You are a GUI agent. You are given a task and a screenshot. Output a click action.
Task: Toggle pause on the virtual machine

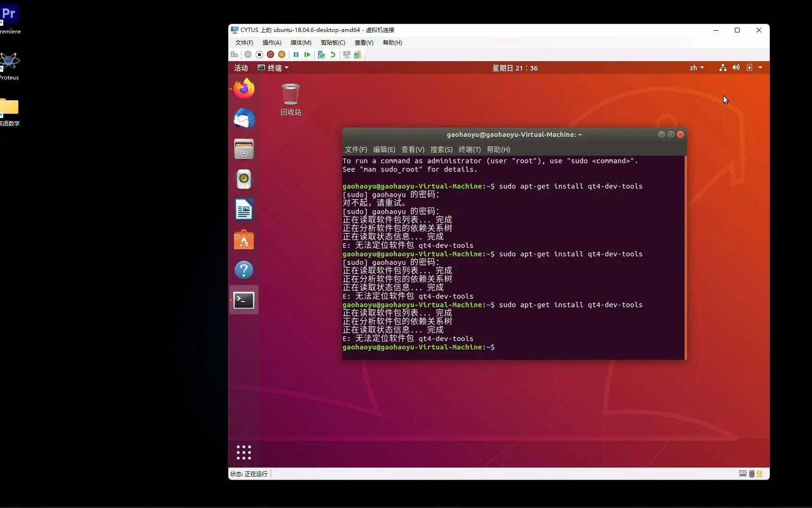click(296, 55)
